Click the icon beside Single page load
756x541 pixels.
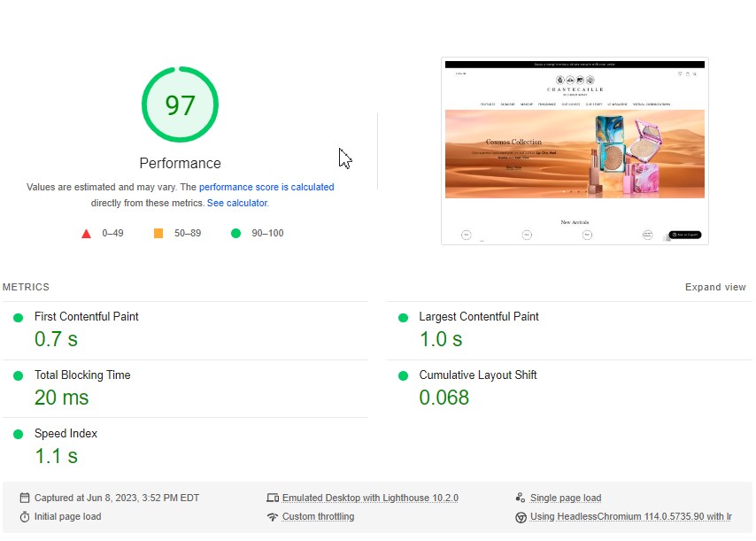521,498
